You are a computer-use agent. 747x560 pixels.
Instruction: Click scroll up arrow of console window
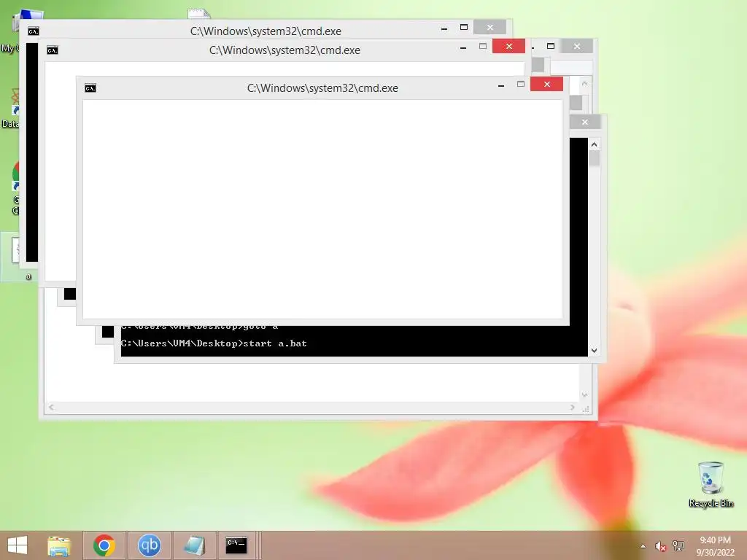(594, 144)
